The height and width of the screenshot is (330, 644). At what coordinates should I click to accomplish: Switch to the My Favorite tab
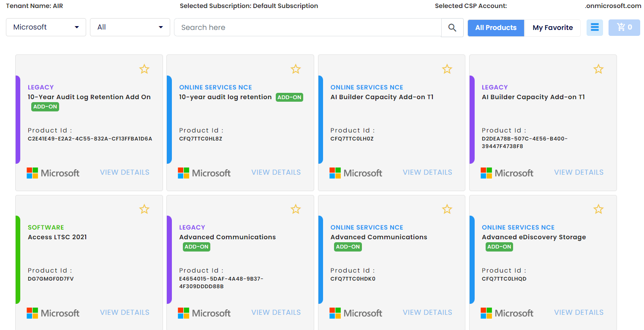coord(553,28)
